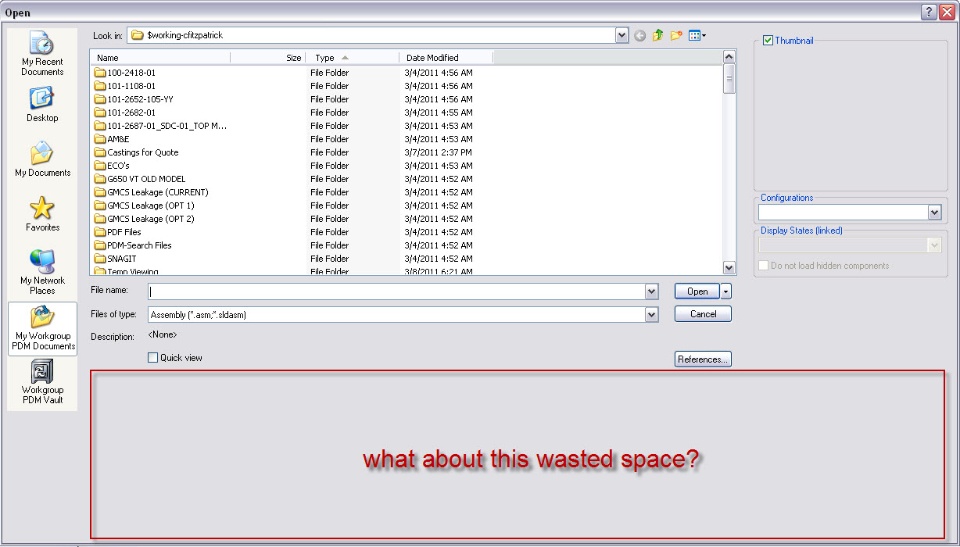Open Favorites star shortcut

click(42, 213)
